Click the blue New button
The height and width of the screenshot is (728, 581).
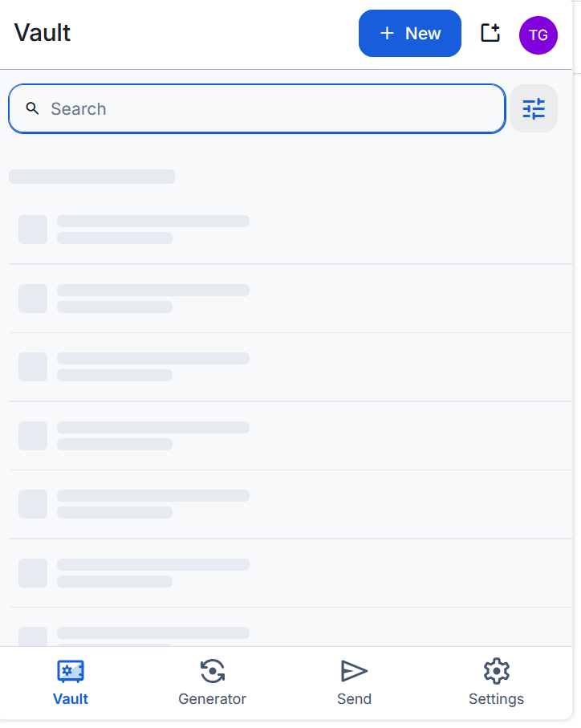coord(410,34)
